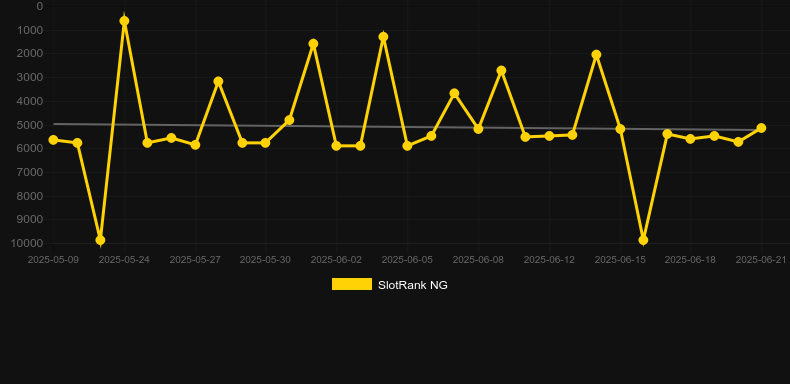Click the data point above 2025-06-05

407,146
